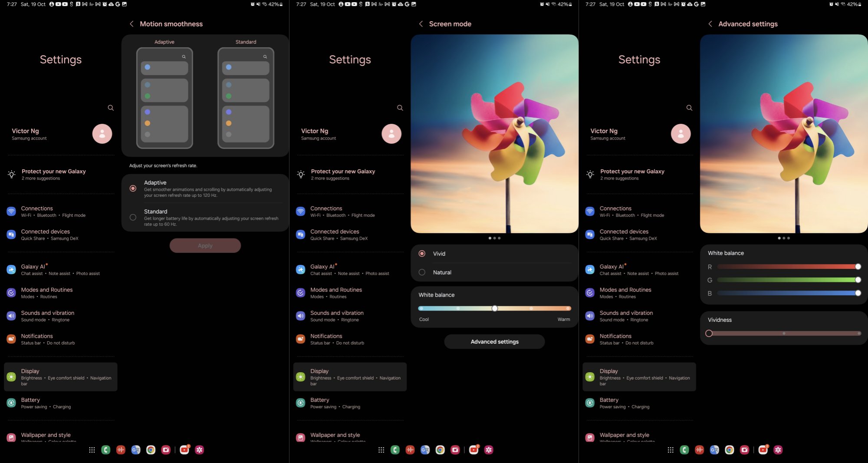This screenshot has width=868, height=463.
Task: Open Gallery in Advanced settings window dock
Action: (778, 450)
